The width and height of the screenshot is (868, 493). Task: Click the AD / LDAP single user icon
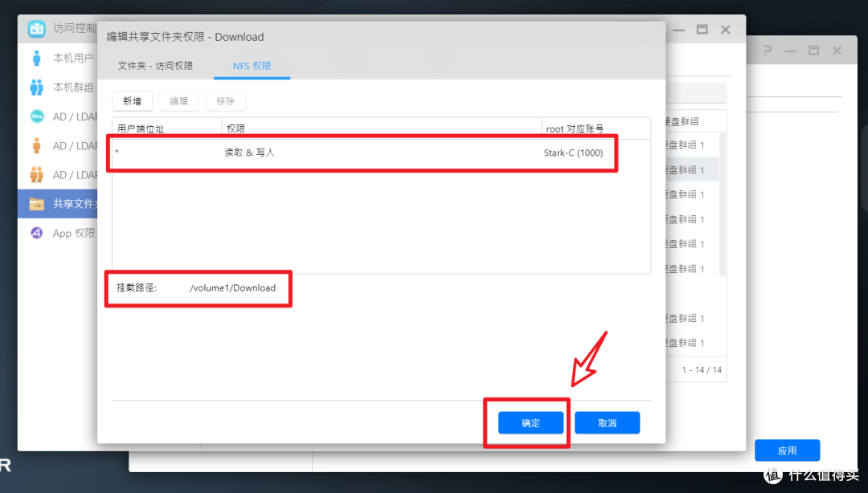[x=36, y=145]
